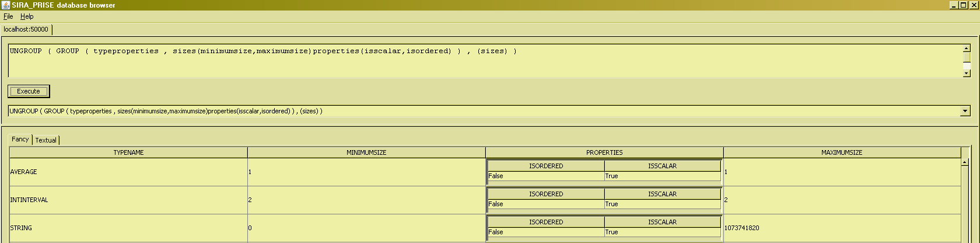Open the Help menu
980x243 pixels.
(27, 16)
